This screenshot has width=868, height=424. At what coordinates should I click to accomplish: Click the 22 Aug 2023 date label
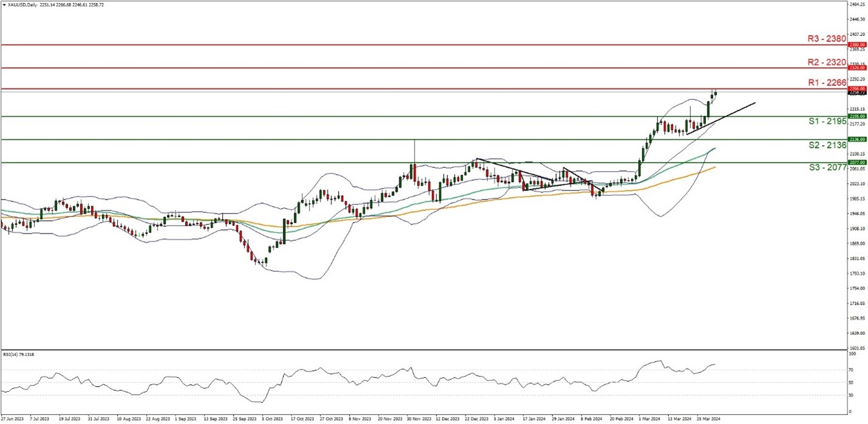[x=157, y=419]
